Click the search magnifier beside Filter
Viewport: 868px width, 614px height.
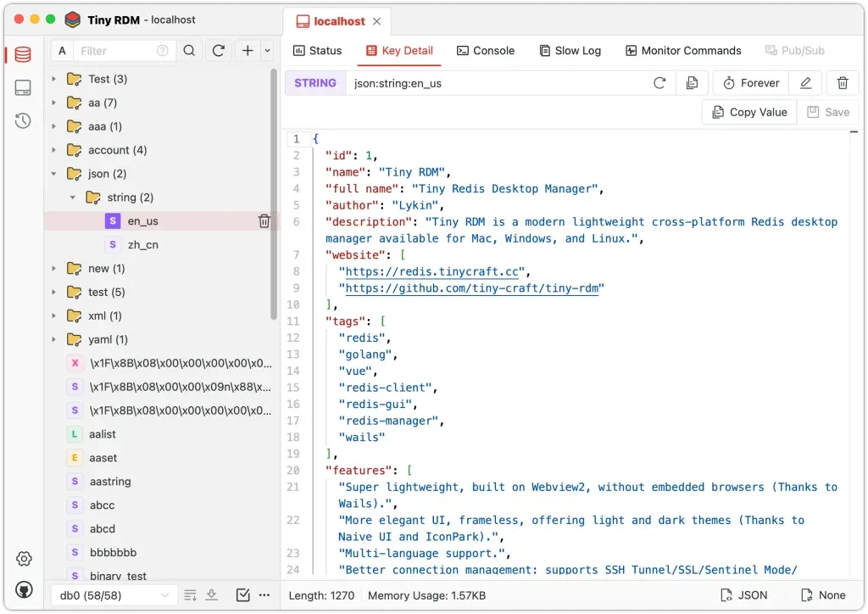pyautogui.click(x=189, y=51)
